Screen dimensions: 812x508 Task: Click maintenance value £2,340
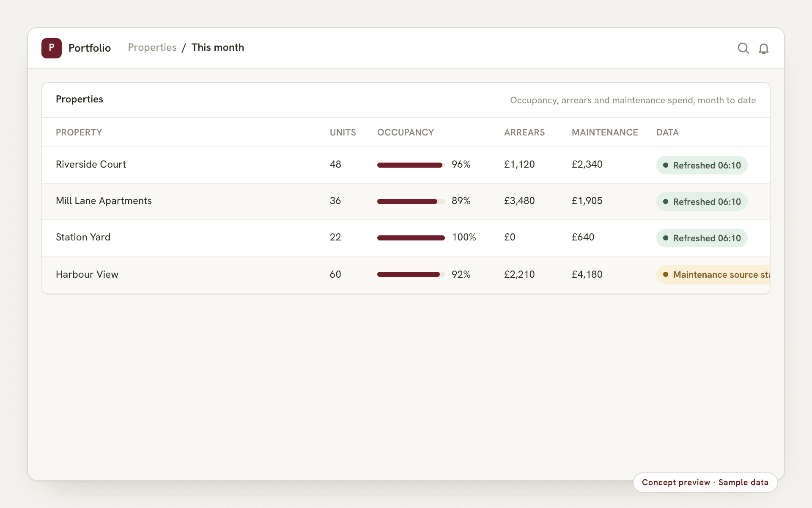[x=587, y=164]
